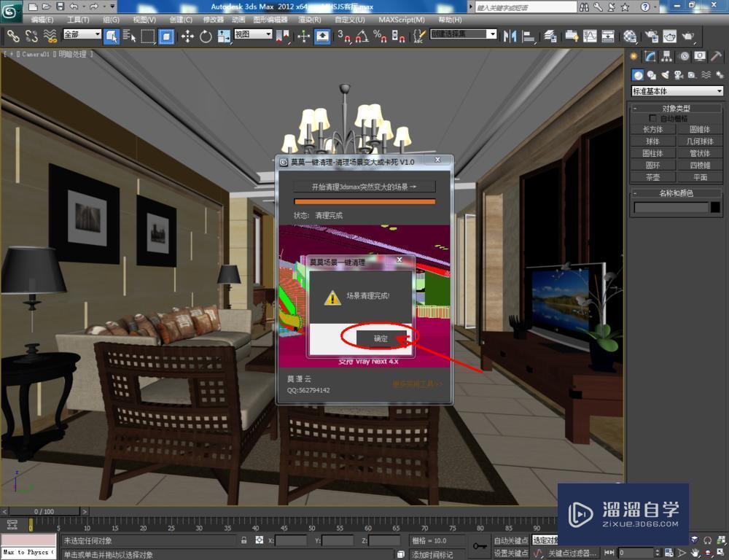Click 确定 in the cleanup complete dialog
The image size is (729, 560).
381,338
